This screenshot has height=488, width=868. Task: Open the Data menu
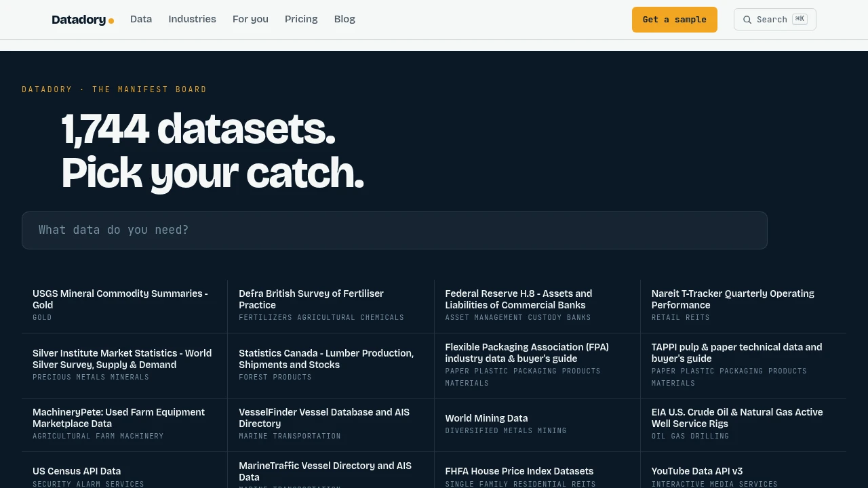[141, 19]
